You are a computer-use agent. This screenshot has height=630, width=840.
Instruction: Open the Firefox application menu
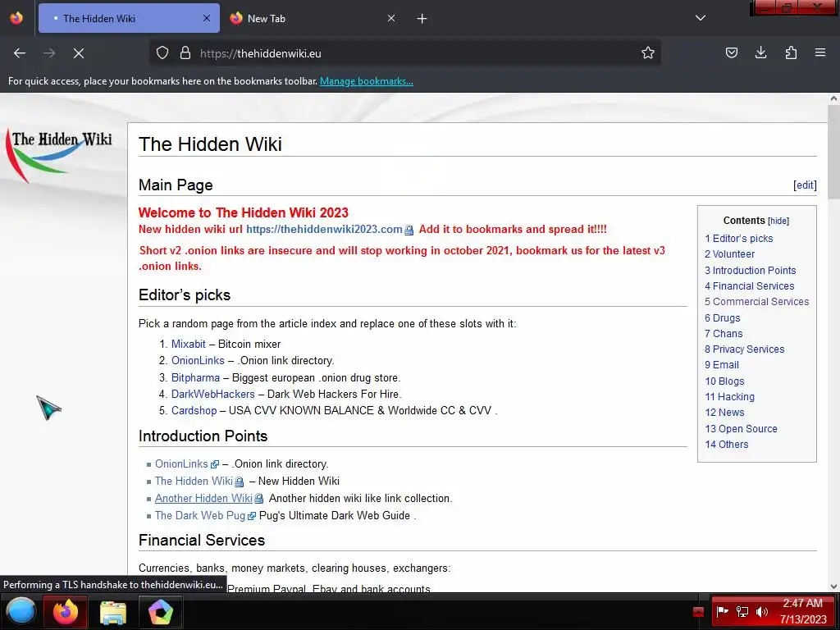click(819, 53)
